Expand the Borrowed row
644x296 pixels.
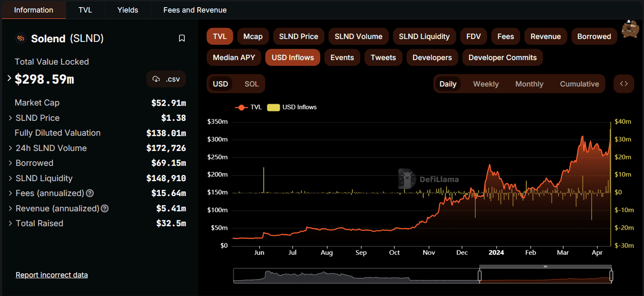[10, 163]
